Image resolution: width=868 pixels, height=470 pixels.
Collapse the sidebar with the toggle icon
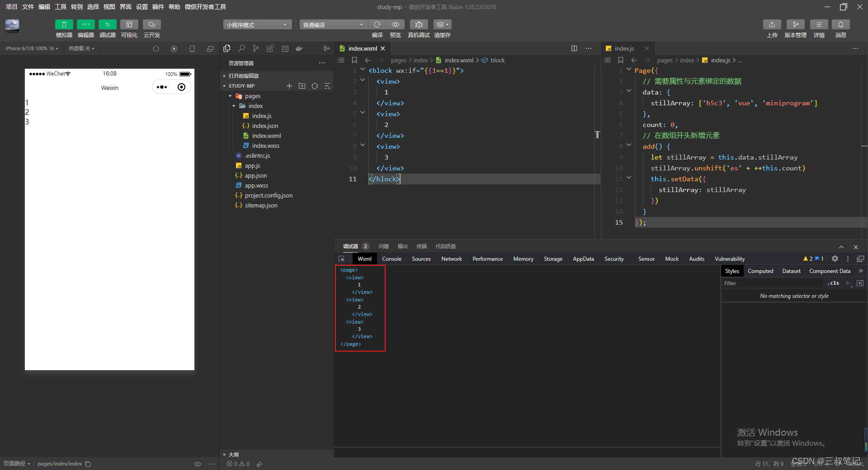coord(327,48)
